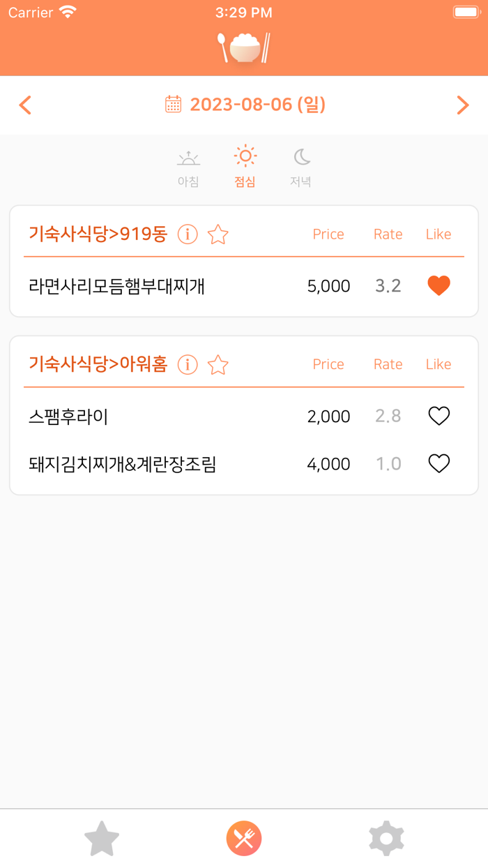Open info for 기숙사식당>아워홈 cafeteria
Screen dimensions: 488x868
click(187, 365)
